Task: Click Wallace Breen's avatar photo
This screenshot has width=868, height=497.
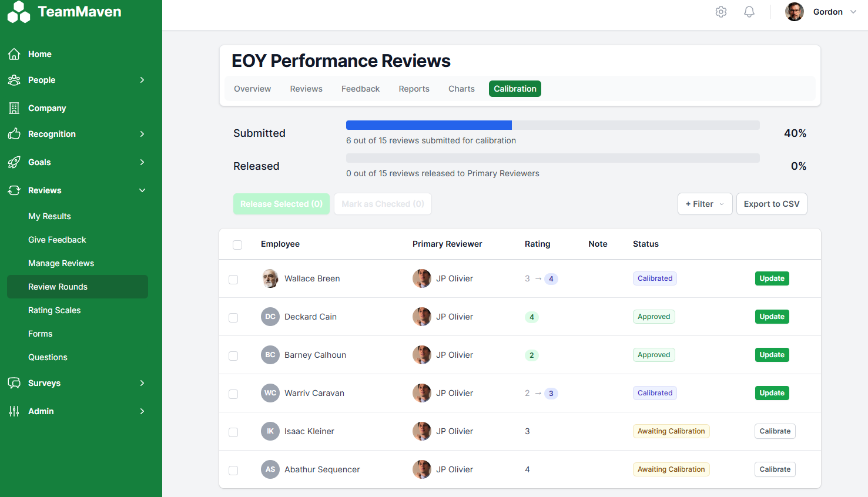Action: pos(270,278)
